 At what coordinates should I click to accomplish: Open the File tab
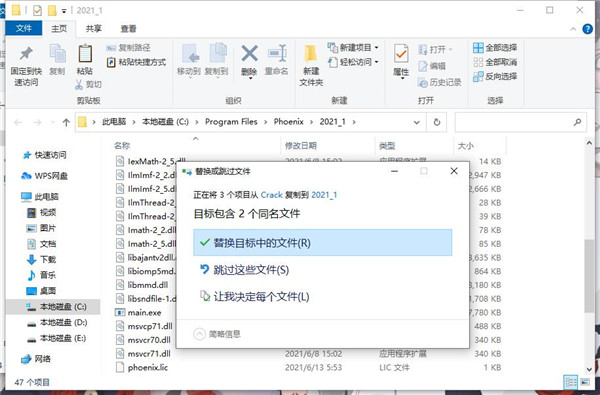pos(24,28)
